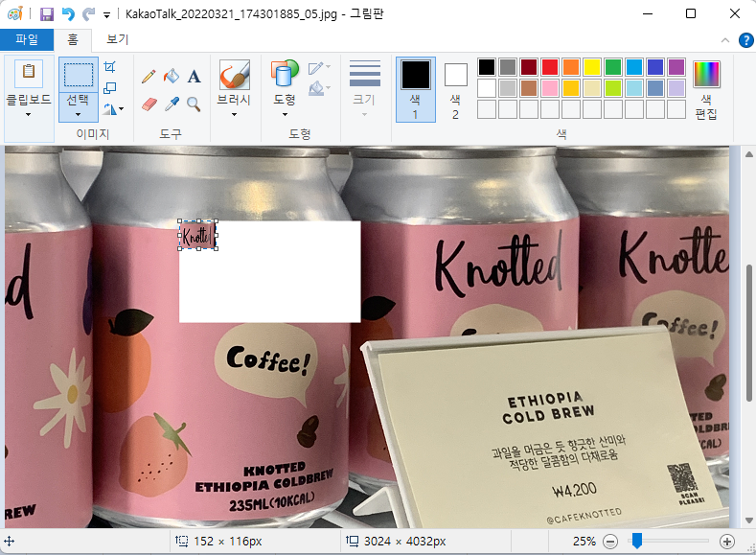Image resolution: width=756 pixels, height=555 pixels.
Task: Click the rotate or flip icon
Action: pos(109,109)
